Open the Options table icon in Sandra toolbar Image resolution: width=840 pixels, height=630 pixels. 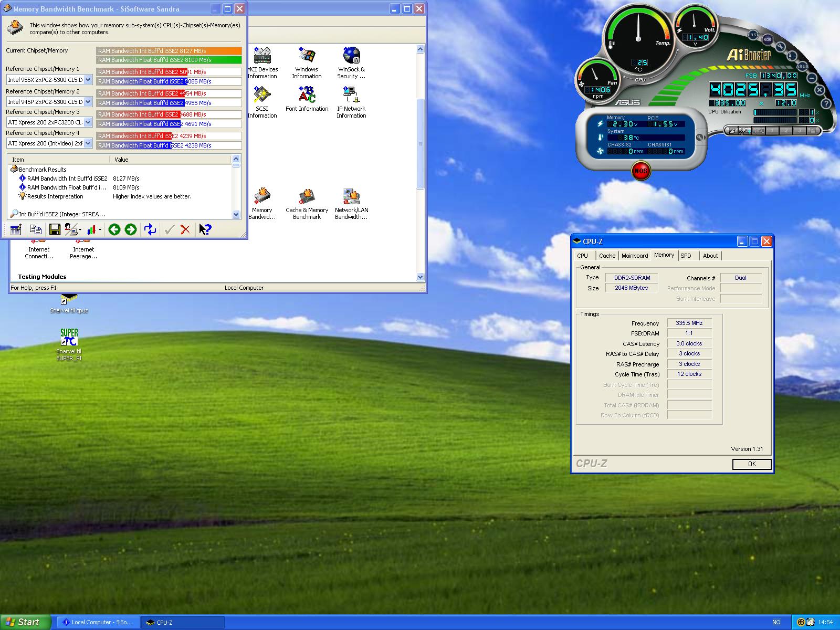16,229
